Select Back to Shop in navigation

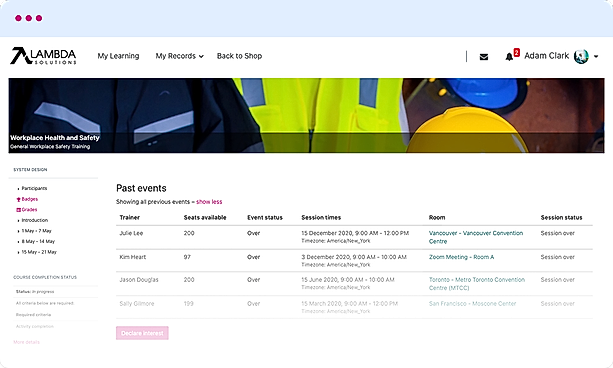pos(239,56)
